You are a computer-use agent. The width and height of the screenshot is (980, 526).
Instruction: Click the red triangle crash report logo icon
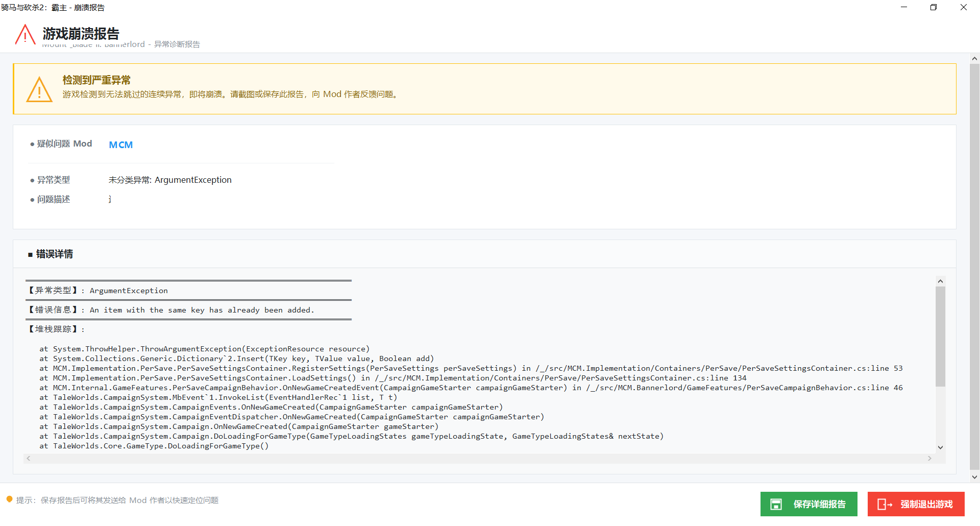[24, 34]
